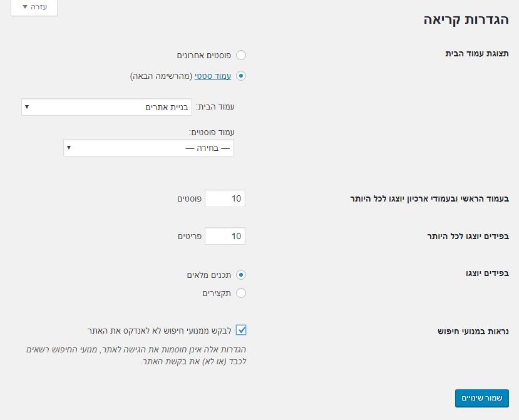Select תכנים מלאים radio option
Viewport: 519px width, 420px height.
pyautogui.click(x=241, y=275)
